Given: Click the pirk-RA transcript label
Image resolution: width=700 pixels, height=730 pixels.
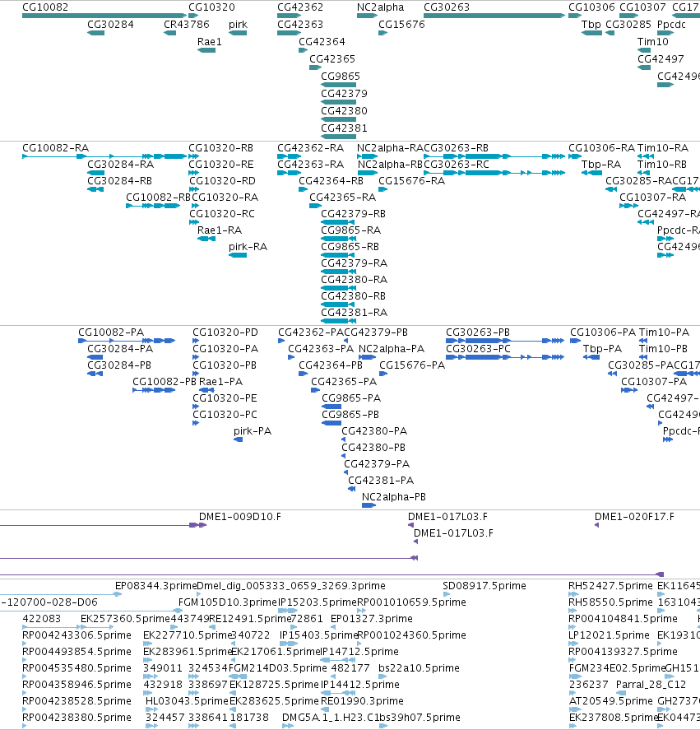Looking at the screenshot, I should click(248, 247).
